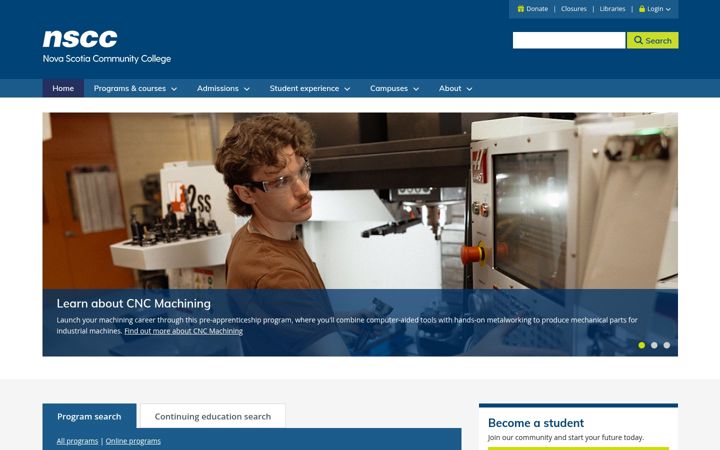The width and height of the screenshot is (720, 450).
Task: Click the Become a student heading
Action: [x=536, y=423]
